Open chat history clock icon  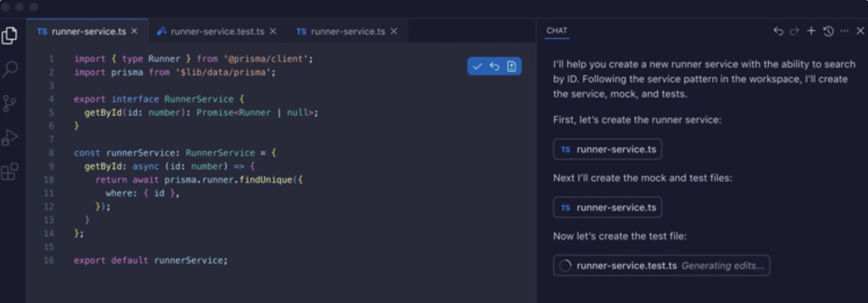click(828, 31)
